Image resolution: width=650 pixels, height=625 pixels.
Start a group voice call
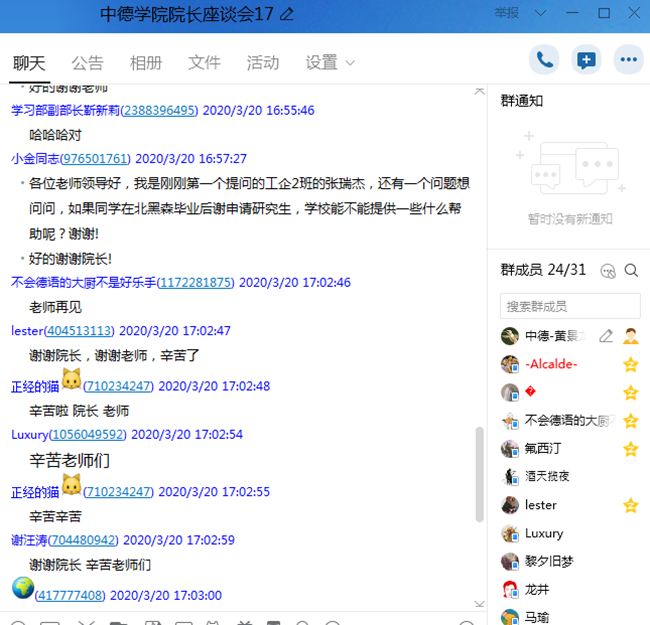544,60
